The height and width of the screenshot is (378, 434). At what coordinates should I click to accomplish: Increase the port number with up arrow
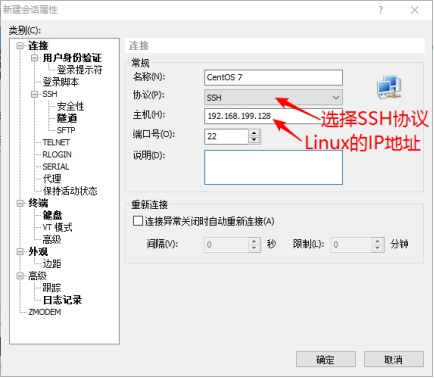pos(254,133)
